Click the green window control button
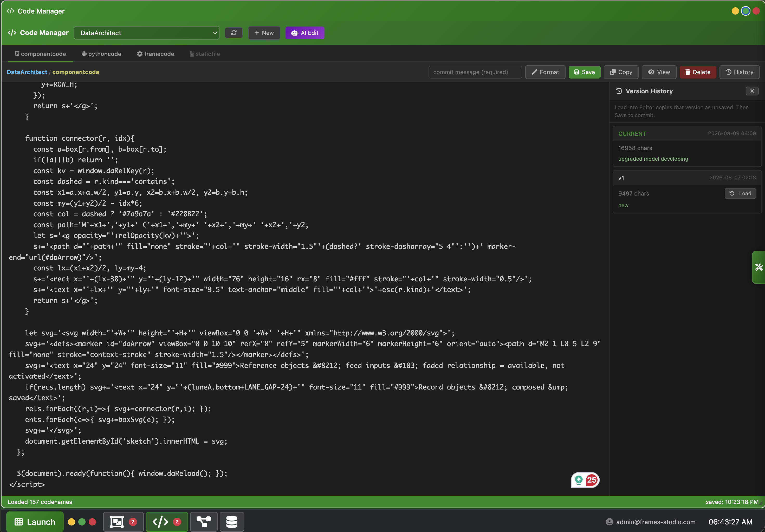Screen dimensions: 765x532 point(746,11)
